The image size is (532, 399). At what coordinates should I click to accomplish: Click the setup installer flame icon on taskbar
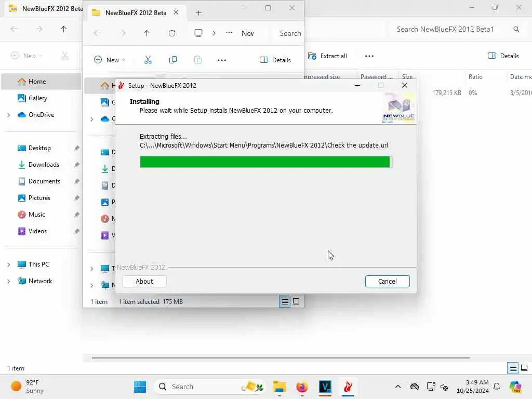pyautogui.click(x=348, y=387)
